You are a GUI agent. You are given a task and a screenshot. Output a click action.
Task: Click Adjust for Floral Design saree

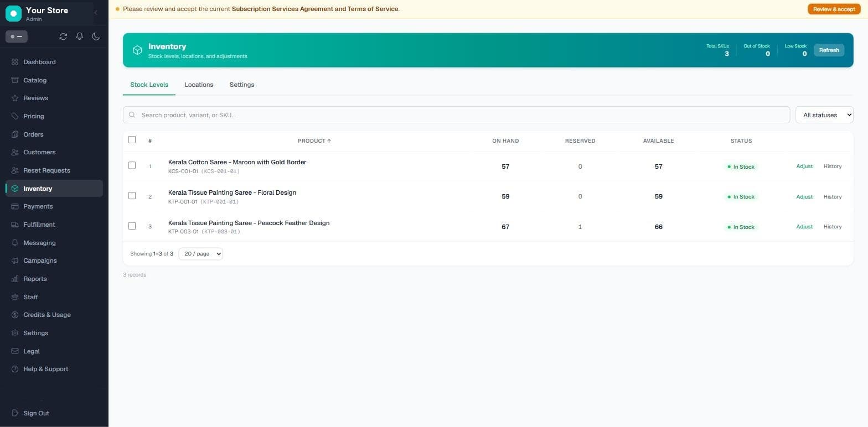804,197
